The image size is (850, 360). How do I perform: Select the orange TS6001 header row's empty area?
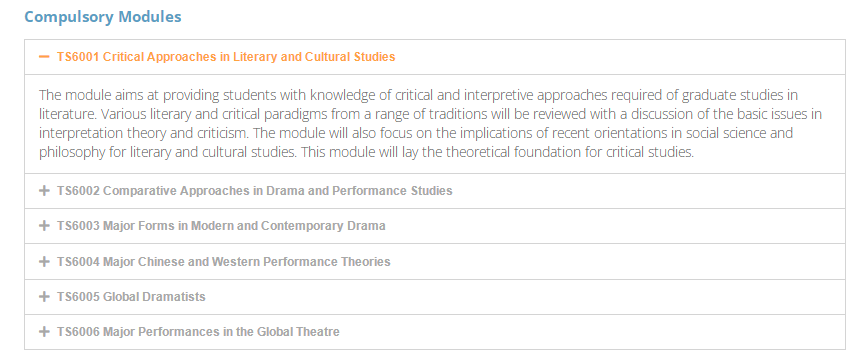[x=621, y=56]
